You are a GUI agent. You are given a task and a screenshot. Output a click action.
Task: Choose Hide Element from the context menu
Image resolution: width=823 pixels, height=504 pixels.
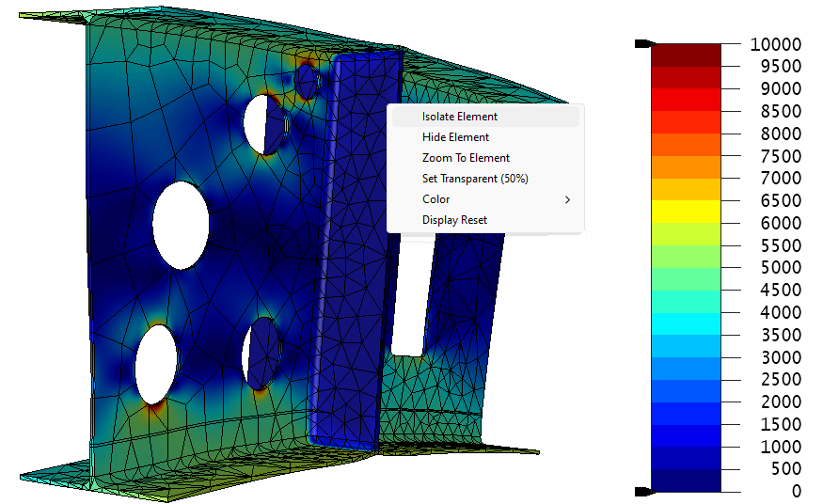click(455, 137)
